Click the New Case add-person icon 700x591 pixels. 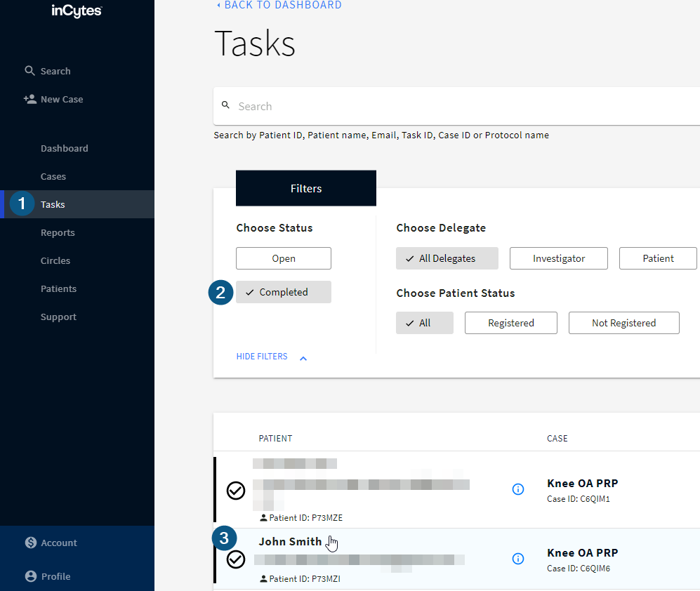pyautogui.click(x=29, y=99)
